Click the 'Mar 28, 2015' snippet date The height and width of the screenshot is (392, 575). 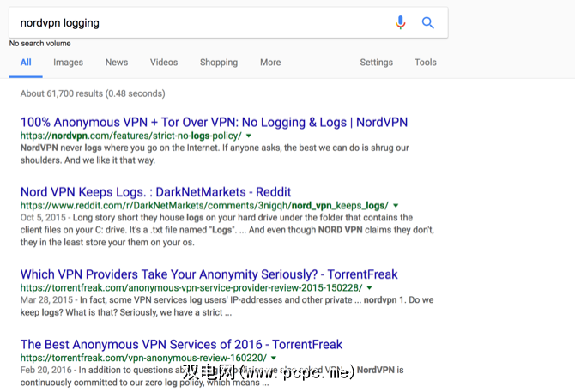[x=46, y=300]
